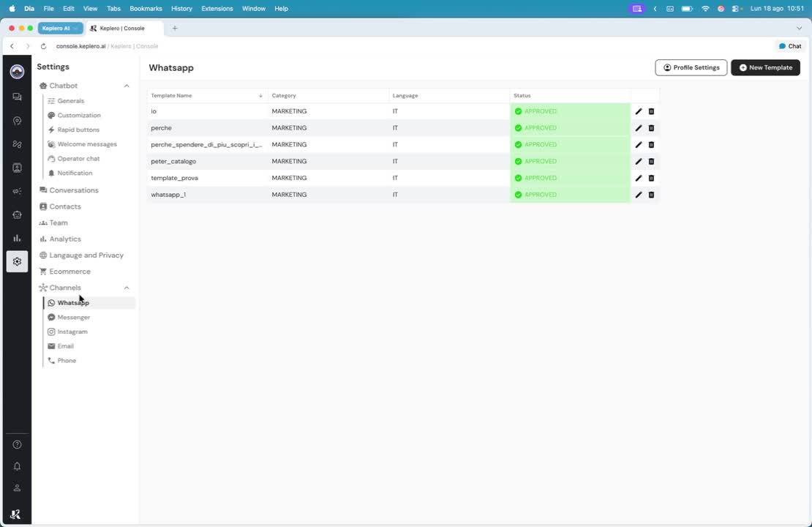Click the 'peter_catalogo' template name
The width and height of the screenshot is (812, 527).
pos(173,161)
